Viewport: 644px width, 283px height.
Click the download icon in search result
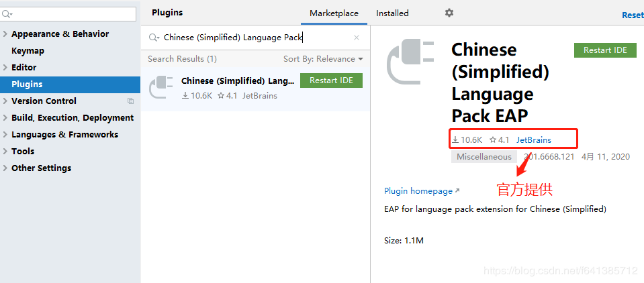click(x=185, y=96)
